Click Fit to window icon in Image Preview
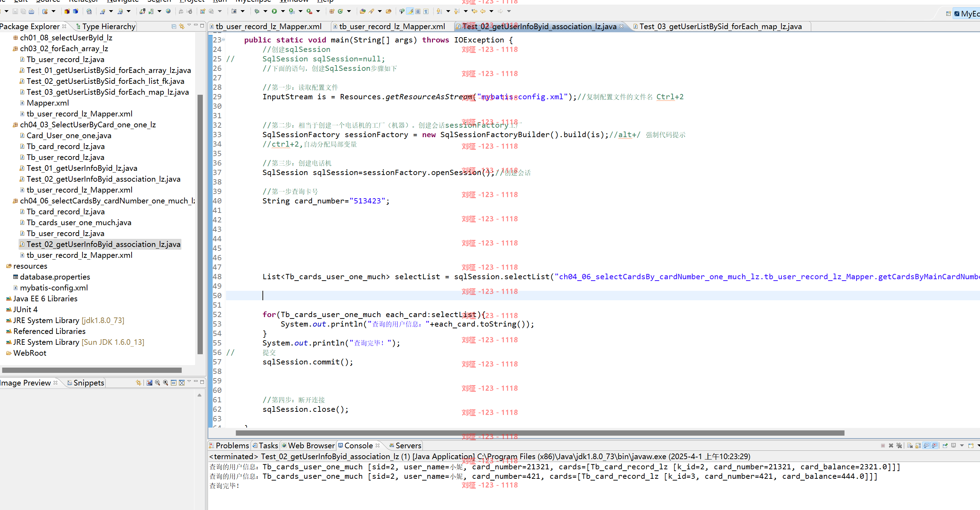Viewport: 980px width, 510px height. pos(182,383)
